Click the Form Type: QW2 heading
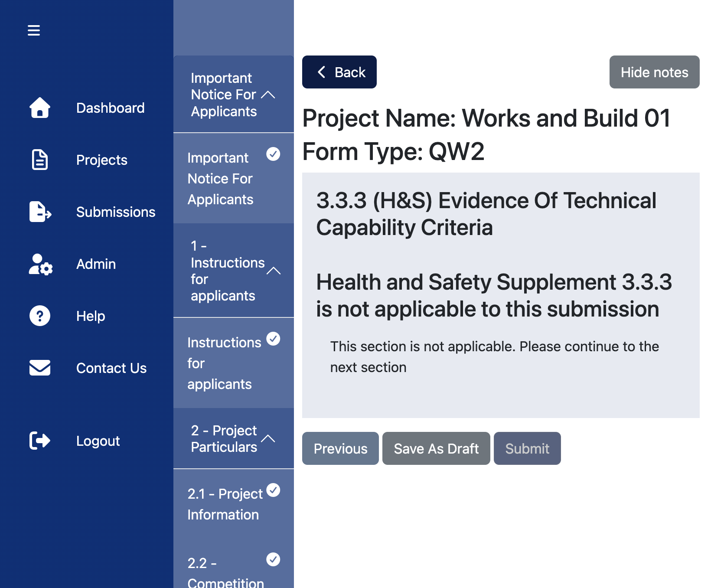 (393, 151)
